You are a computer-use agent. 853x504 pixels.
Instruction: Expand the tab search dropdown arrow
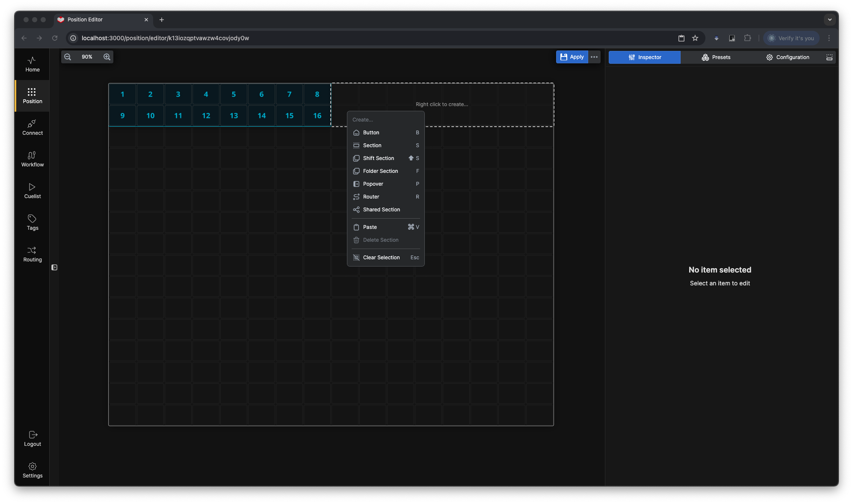pos(829,20)
